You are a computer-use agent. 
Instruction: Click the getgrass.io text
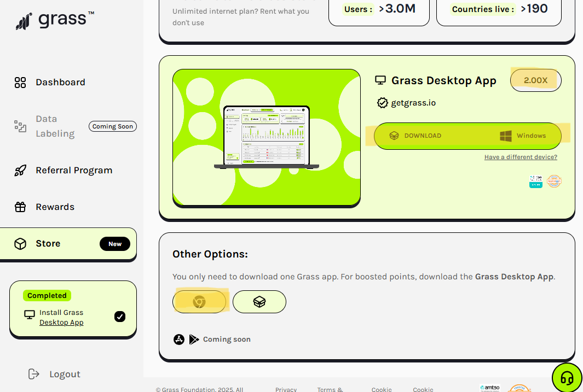pyautogui.click(x=413, y=103)
